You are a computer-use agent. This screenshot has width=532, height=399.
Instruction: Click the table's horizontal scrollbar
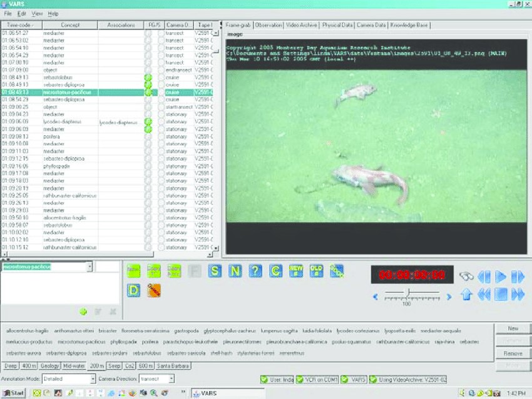pyautogui.click(x=107, y=254)
